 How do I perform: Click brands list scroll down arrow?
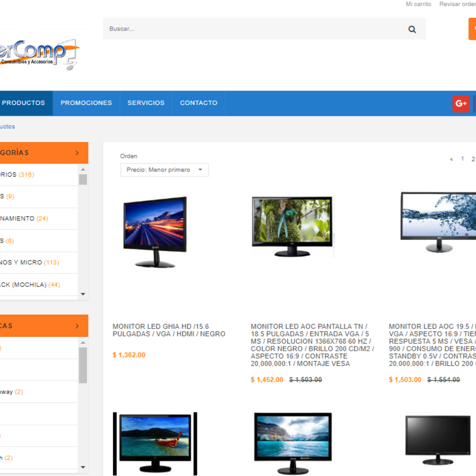[x=83, y=467]
